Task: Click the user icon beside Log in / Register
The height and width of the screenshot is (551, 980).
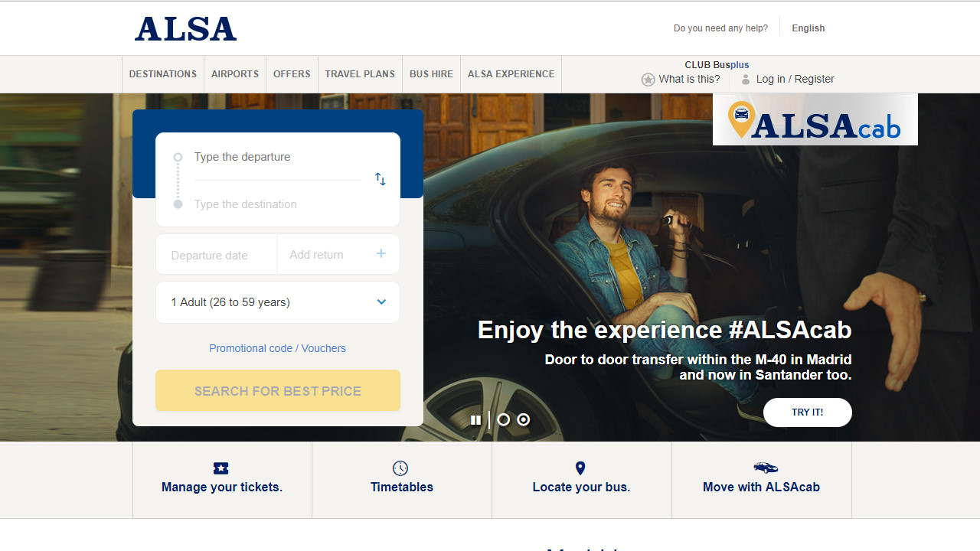Action: [x=746, y=80]
